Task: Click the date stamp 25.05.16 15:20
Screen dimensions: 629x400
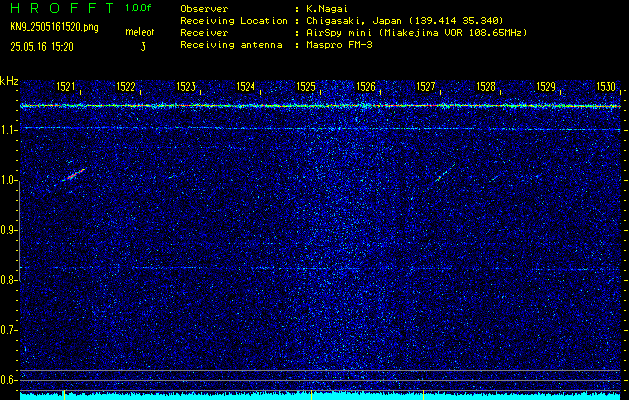Action: pyautogui.click(x=42, y=47)
